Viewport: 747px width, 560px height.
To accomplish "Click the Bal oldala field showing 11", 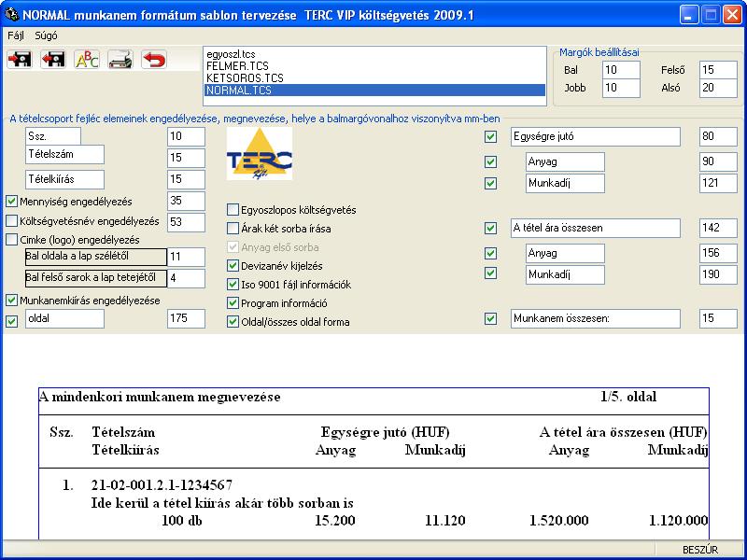I will (x=186, y=258).
